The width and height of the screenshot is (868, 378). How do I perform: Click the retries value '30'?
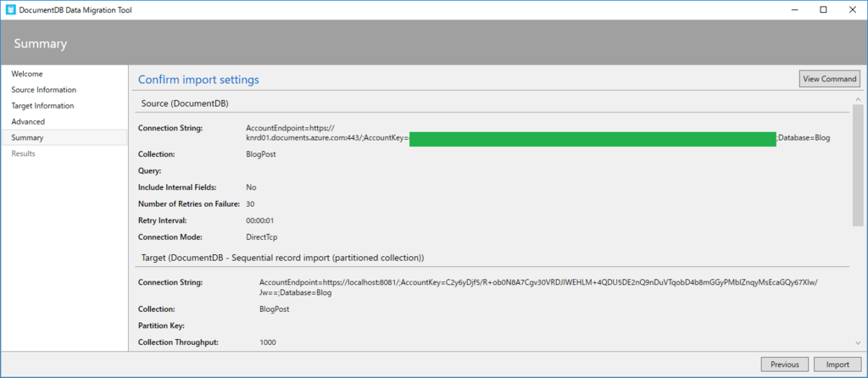(x=250, y=203)
